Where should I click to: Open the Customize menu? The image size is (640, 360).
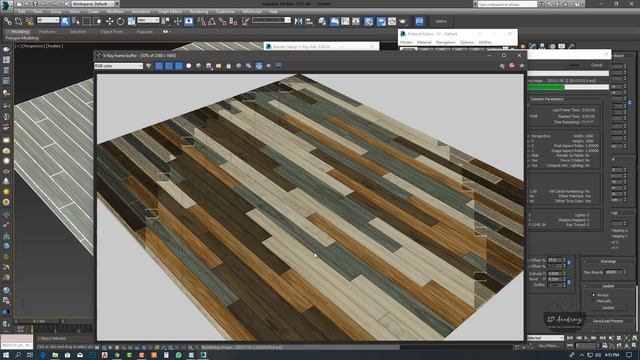click(225, 11)
